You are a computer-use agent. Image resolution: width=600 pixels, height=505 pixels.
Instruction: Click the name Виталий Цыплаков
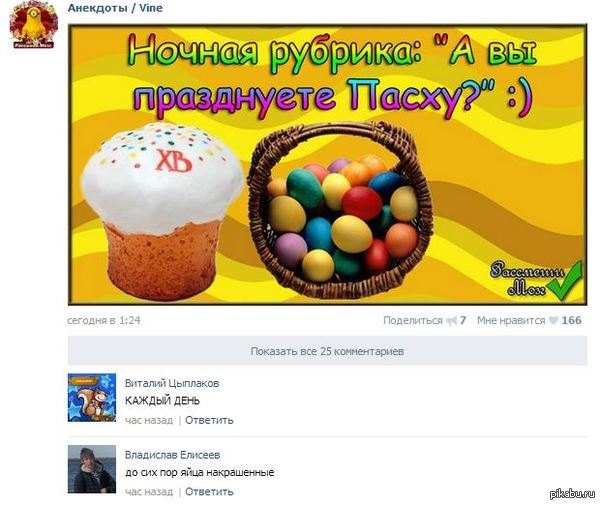click(x=172, y=383)
